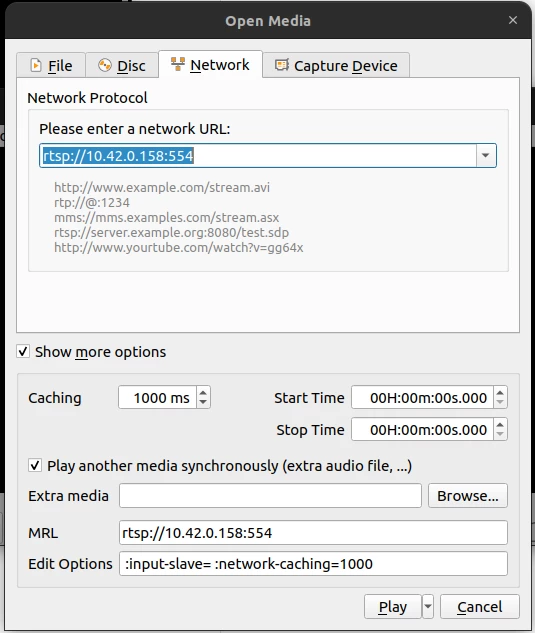The height and width of the screenshot is (633, 535).
Task: Open the Play button's dropdown arrow
Action: click(x=428, y=606)
